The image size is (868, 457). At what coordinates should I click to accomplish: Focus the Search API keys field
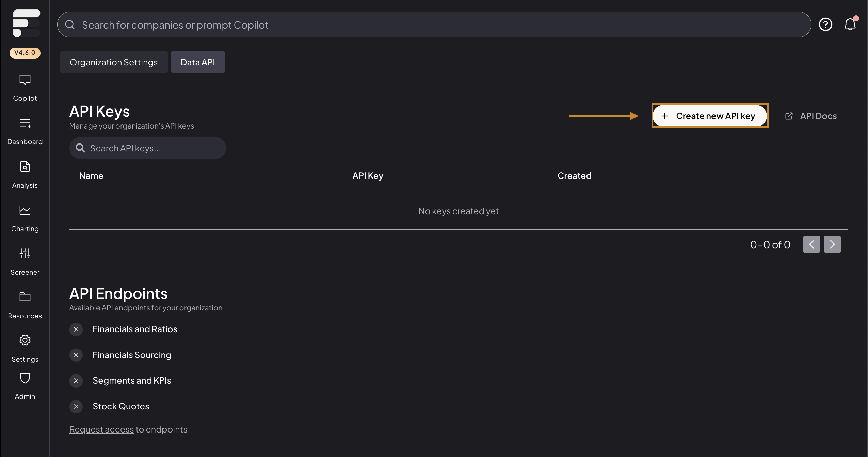coord(148,148)
